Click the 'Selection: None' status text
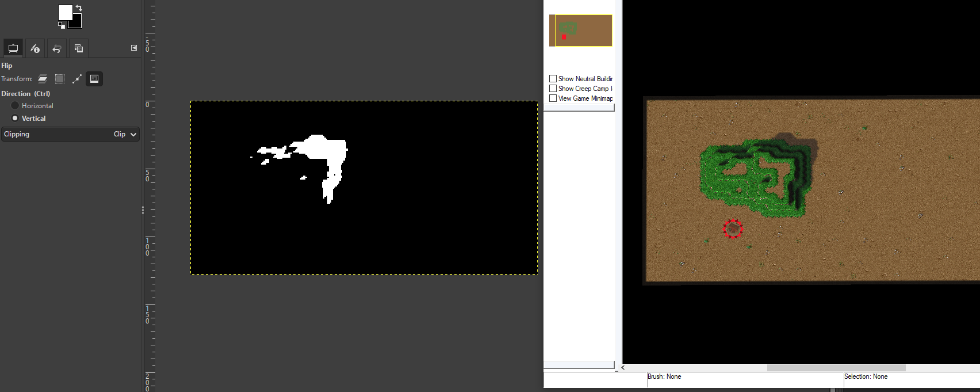Screen dimensions: 980x392 [866, 376]
